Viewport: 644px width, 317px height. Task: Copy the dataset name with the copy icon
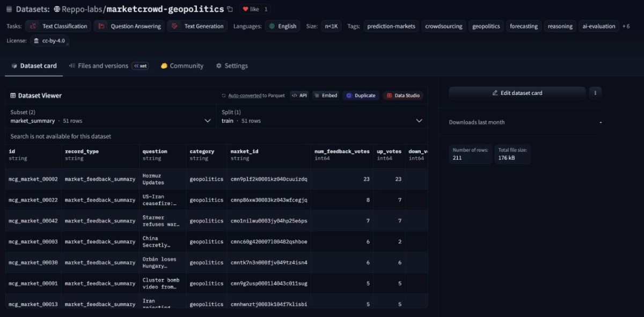point(230,9)
